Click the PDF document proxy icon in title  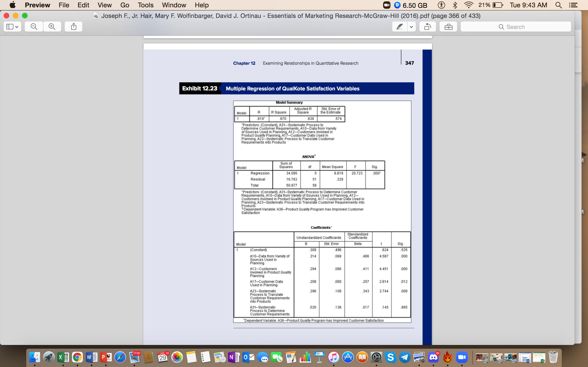point(96,16)
